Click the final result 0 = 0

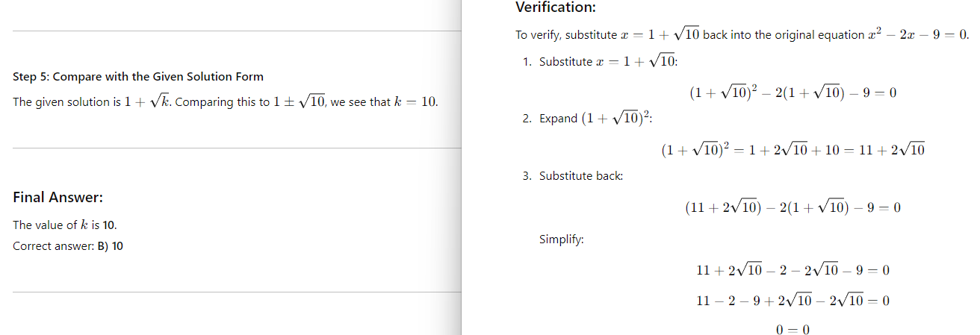793,329
